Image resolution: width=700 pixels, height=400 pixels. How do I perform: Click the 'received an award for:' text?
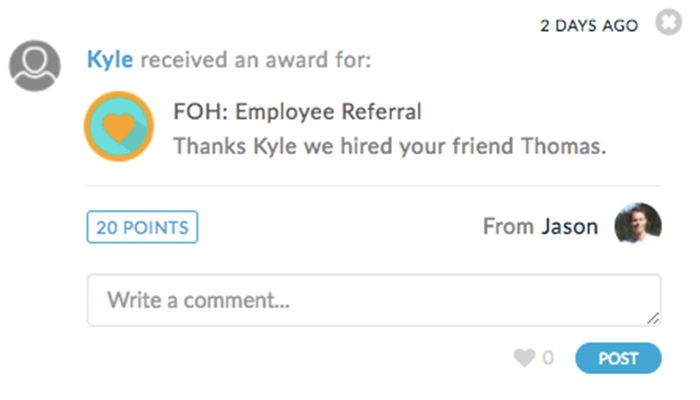click(256, 60)
